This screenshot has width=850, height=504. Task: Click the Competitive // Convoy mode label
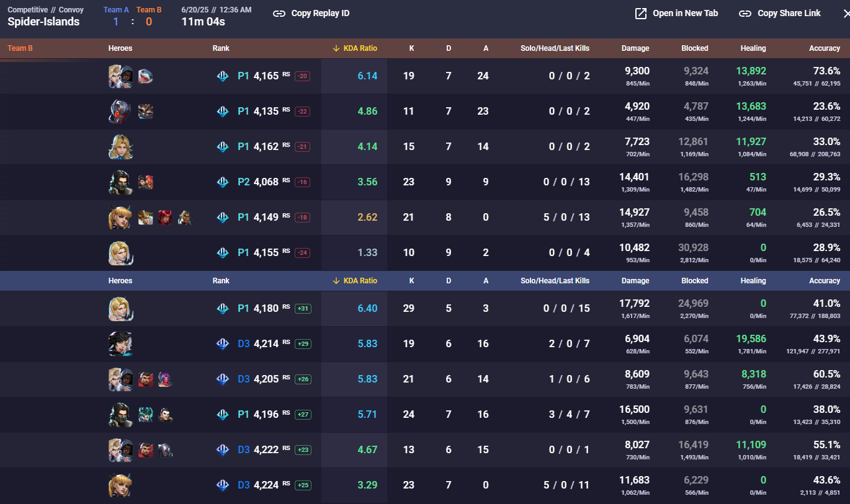pyautogui.click(x=45, y=10)
